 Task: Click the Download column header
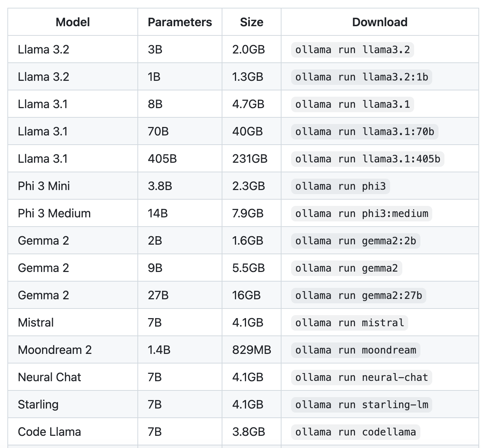tap(380, 22)
